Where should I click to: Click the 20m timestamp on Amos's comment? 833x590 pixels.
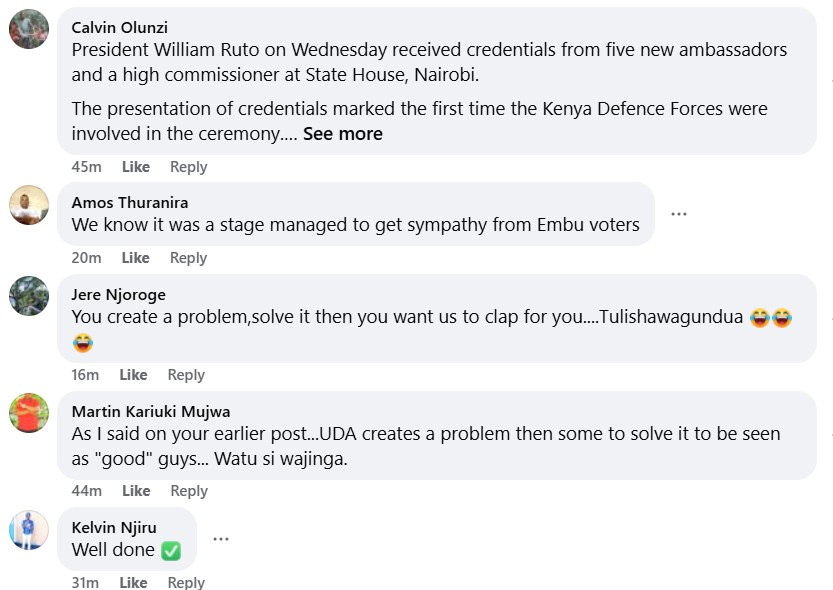point(86,258)
